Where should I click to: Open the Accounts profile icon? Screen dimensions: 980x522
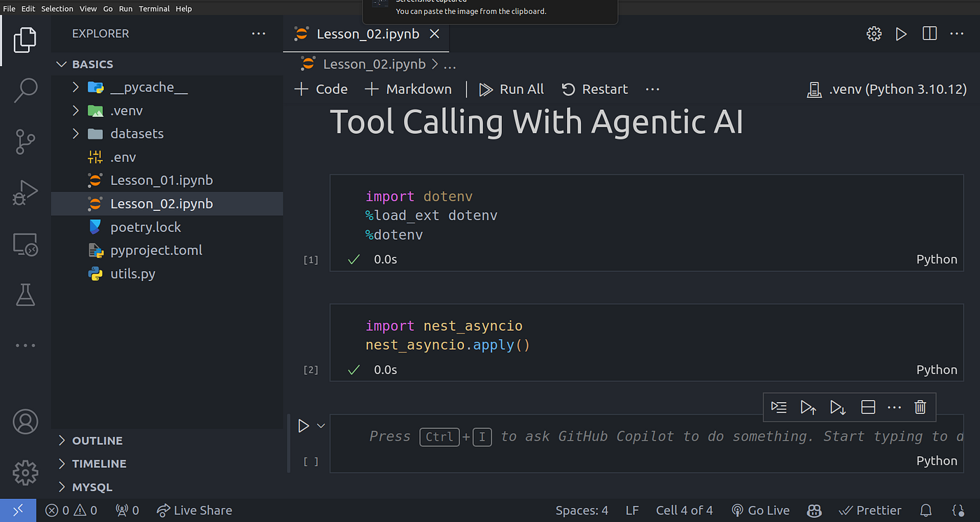click(x=25, y=422)
